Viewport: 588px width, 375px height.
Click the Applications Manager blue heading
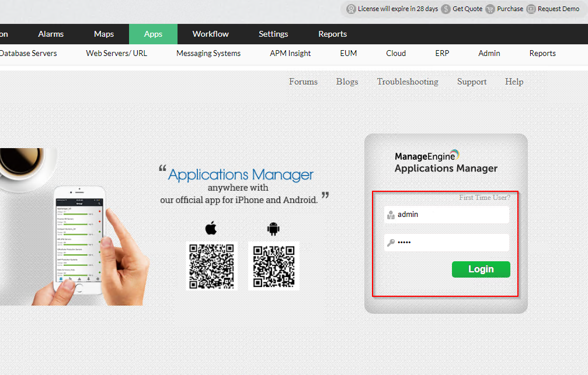point(241,175)
